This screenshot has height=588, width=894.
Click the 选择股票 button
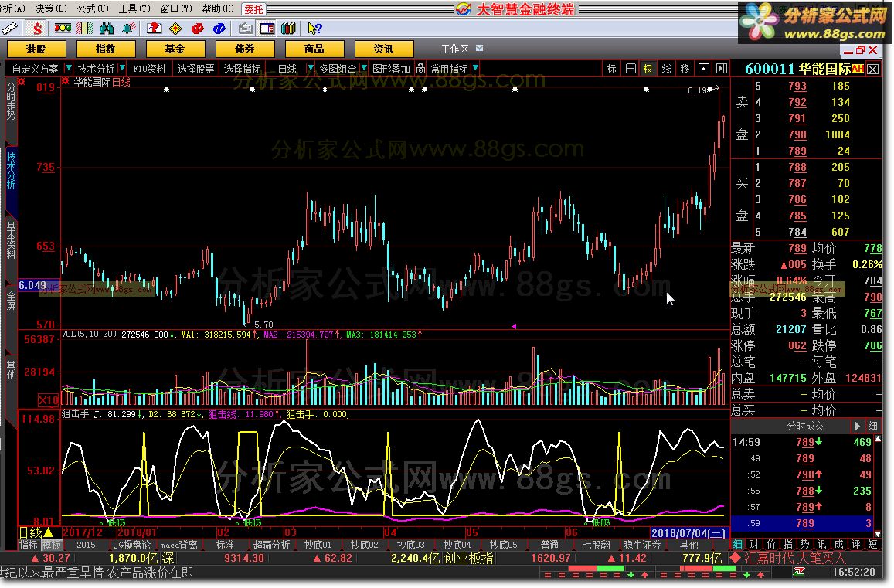195,69
